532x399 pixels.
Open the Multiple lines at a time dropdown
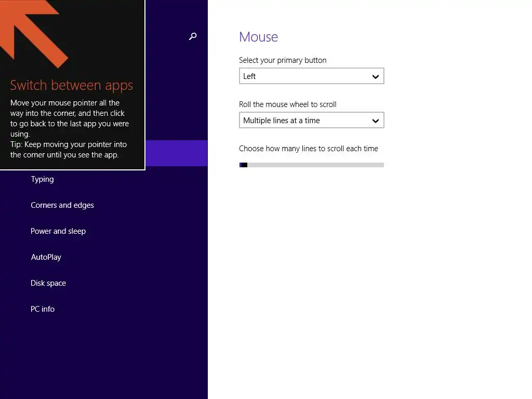(x=312, y=120)
